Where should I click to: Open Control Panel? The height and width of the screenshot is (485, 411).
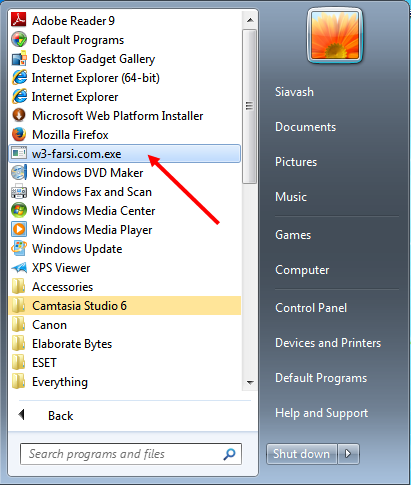pyautogui.click(x=311, y=308)
